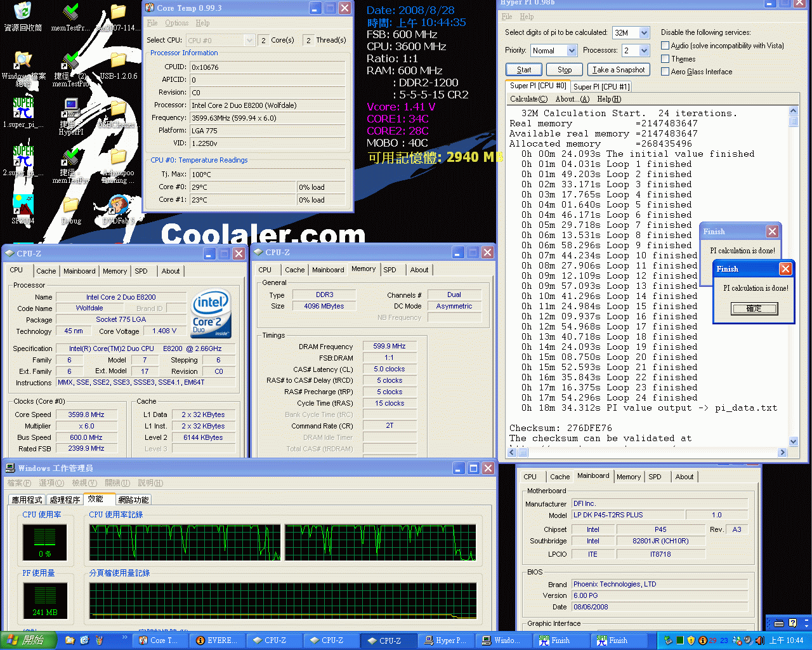The image size is (812, 650).
Task: Click the Mainboard model LP DK P45-T2RS PLUS field
Action: click(628, 515)
